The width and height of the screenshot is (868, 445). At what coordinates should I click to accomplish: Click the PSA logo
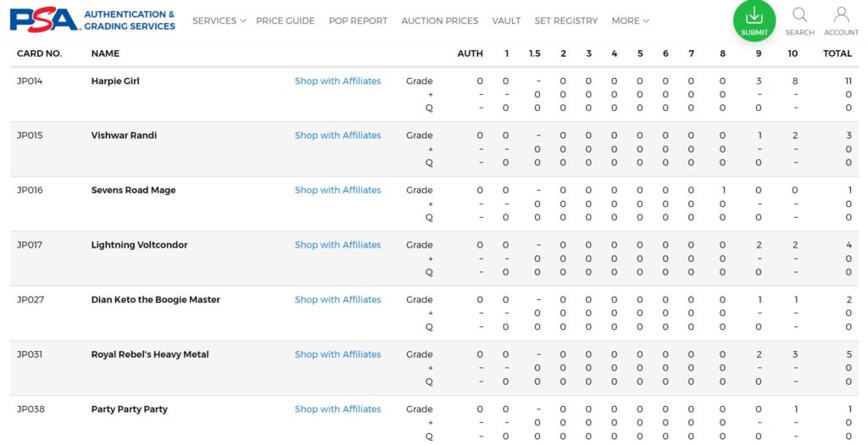(92, 20)
